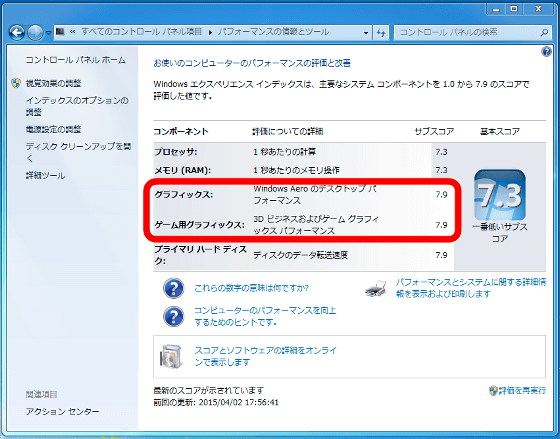Image resolution: width=560 pixels, height=439 pixels.
Task: Close the performance information window
Action: click(x=539, y=10)
